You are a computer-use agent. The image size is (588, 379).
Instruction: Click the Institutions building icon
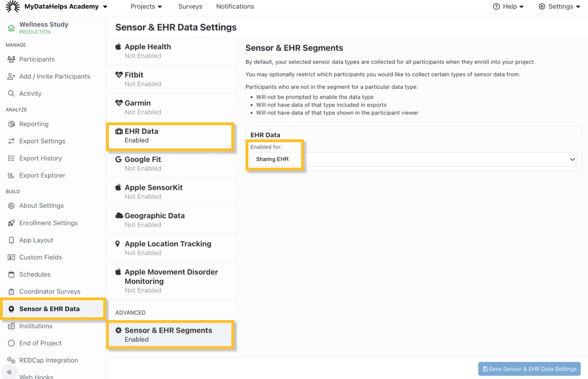click(x=11, y=326)
